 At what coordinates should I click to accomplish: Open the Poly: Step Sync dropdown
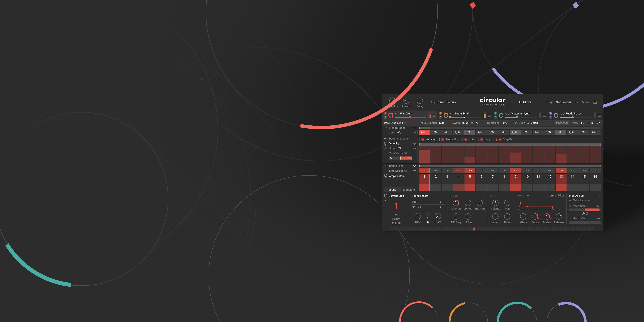[x=395, y=123]
